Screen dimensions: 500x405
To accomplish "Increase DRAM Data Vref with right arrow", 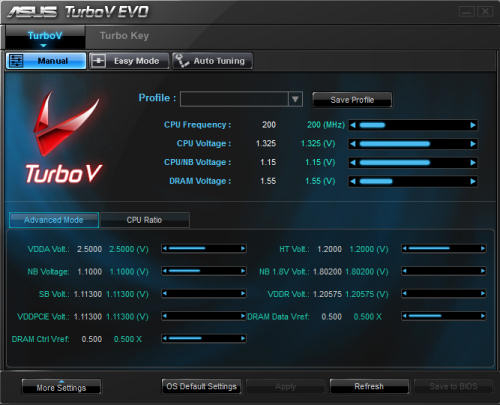I will pos(483,316).
